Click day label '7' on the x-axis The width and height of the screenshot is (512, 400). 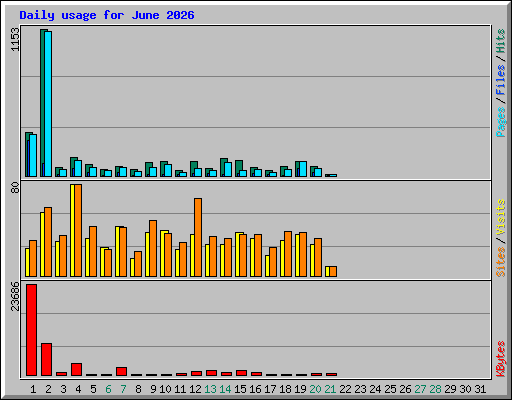click(x=123, y=389)
